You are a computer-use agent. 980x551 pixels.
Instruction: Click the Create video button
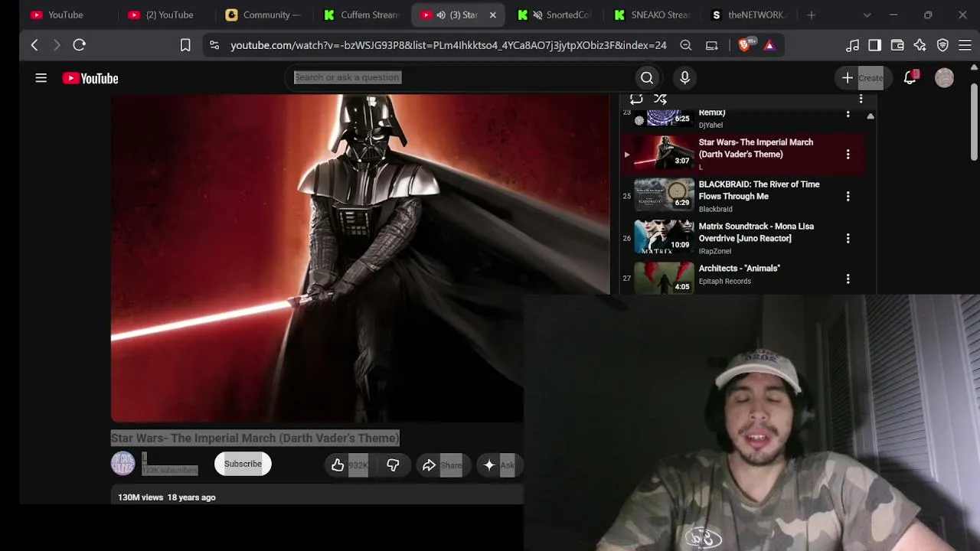863,78
